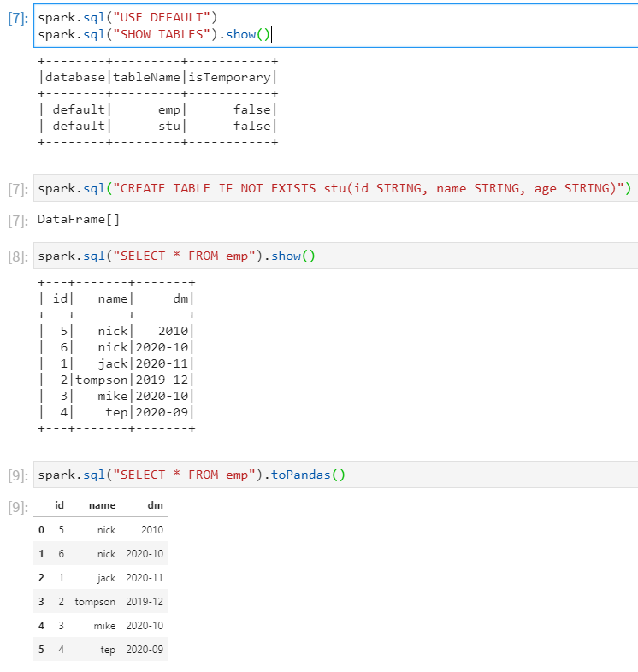Click 'tableName' header in SHOW TABLES output
The height and width of the screenshot is (672, 638).
click(146, 77)
